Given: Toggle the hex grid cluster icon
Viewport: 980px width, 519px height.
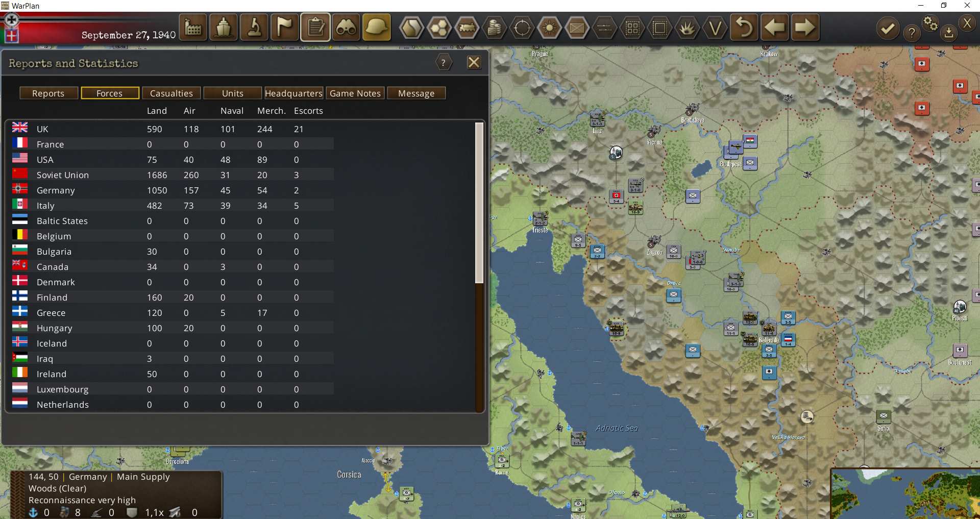Looking at the screenshot, I should coord(439,28).
